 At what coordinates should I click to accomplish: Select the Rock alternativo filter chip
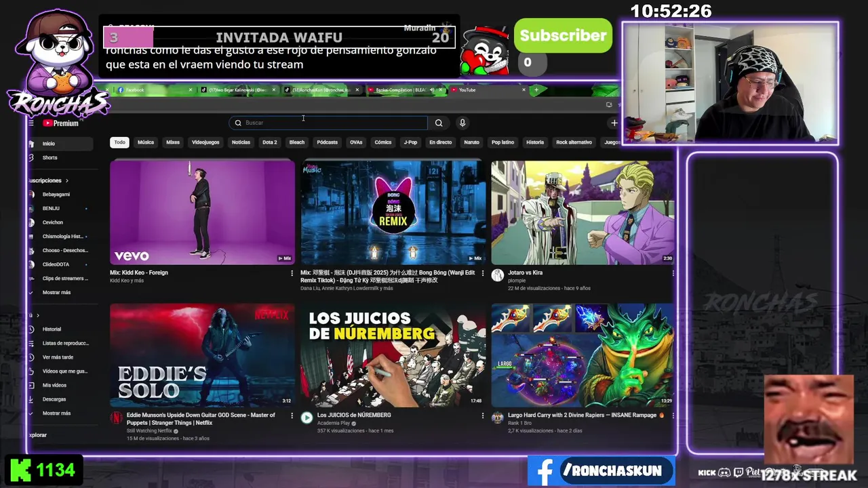pos(574,142)
